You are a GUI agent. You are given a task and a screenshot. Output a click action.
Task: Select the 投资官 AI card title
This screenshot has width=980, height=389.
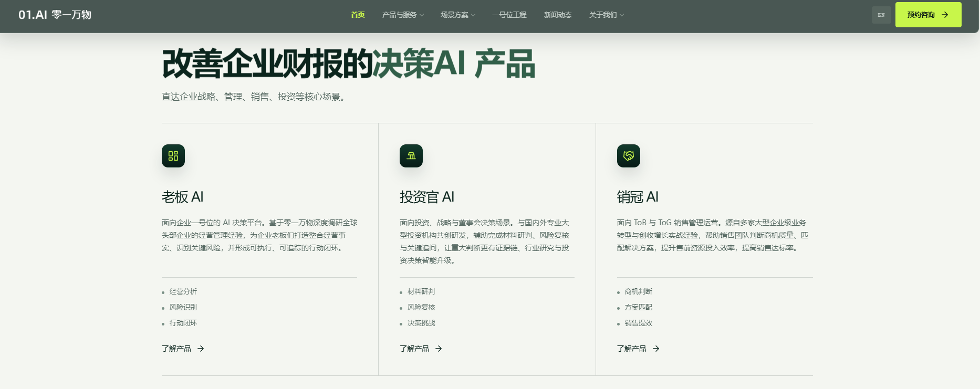pos(427,197)
